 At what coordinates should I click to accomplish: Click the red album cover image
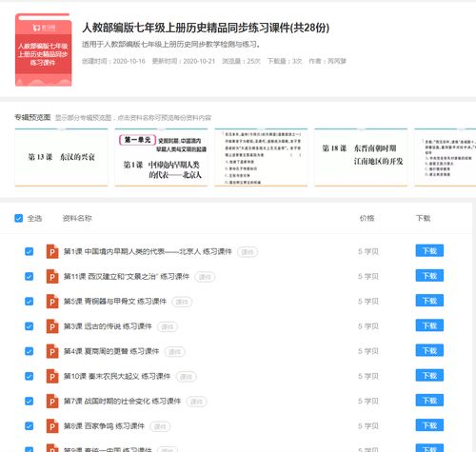click(x=44, y=49)
